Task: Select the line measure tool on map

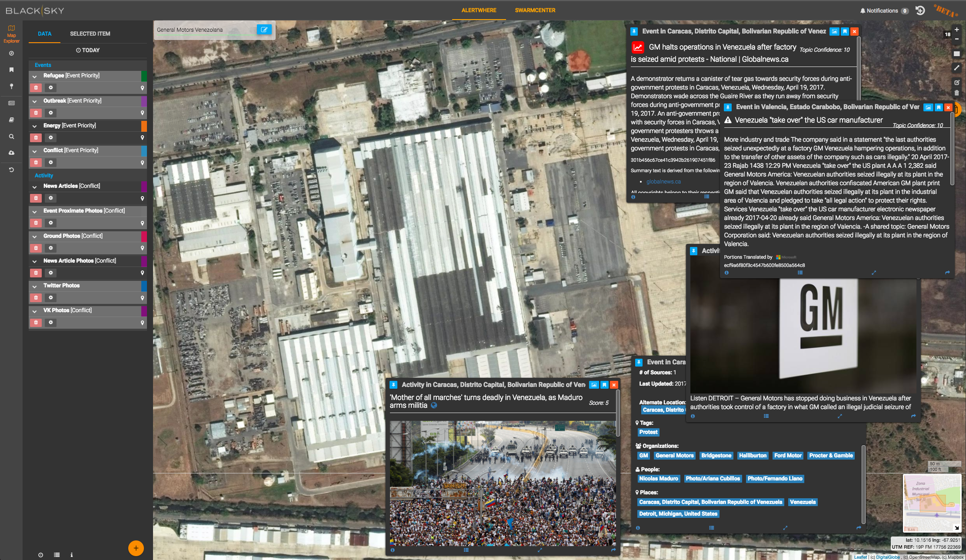Action: [956, 68]
